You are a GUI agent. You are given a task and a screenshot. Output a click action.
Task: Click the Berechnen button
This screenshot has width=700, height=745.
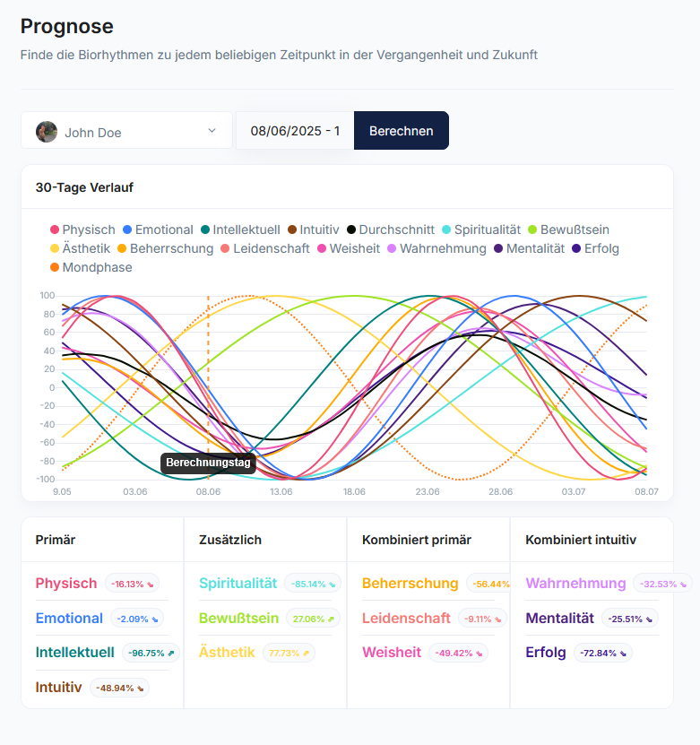(x=402, y=131)
